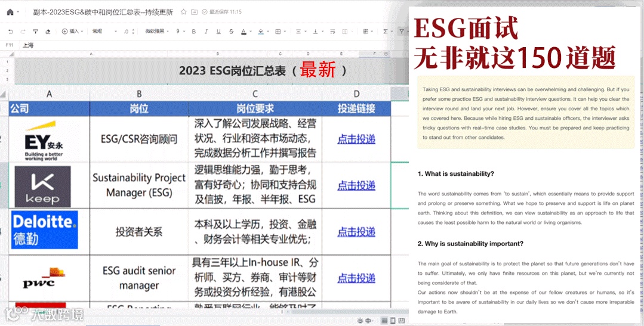Screen dimensions: 644x326
Task: Expand the horizontal alignment dropdown arrow
Action: click(305, 32)
